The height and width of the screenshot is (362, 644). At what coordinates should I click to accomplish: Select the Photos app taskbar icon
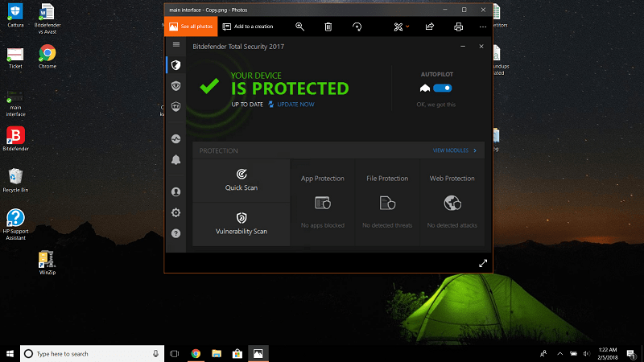tap(258, 354)
